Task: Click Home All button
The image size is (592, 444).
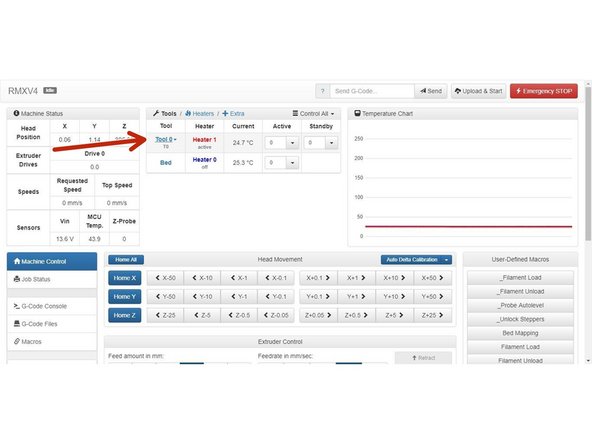Action: pos(126,260)
